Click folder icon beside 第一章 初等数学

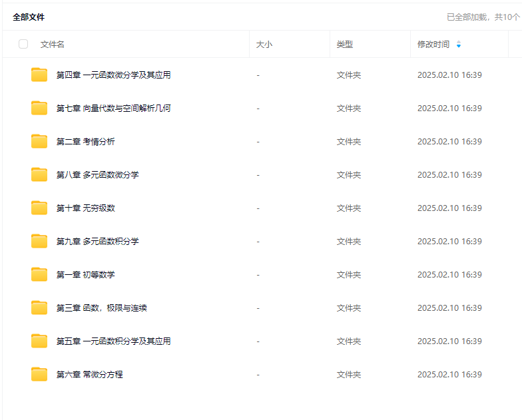coord(39,274)
